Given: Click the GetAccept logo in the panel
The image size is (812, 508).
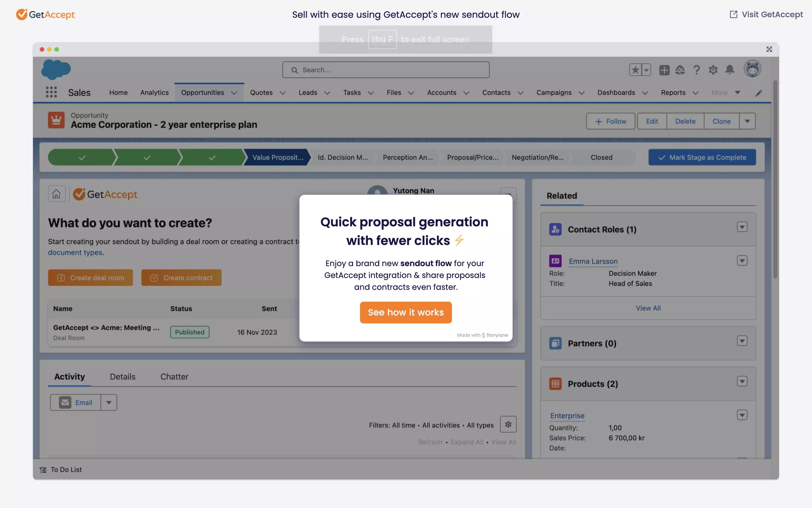Looking at the screenshot, I should [x=105, y=194].
